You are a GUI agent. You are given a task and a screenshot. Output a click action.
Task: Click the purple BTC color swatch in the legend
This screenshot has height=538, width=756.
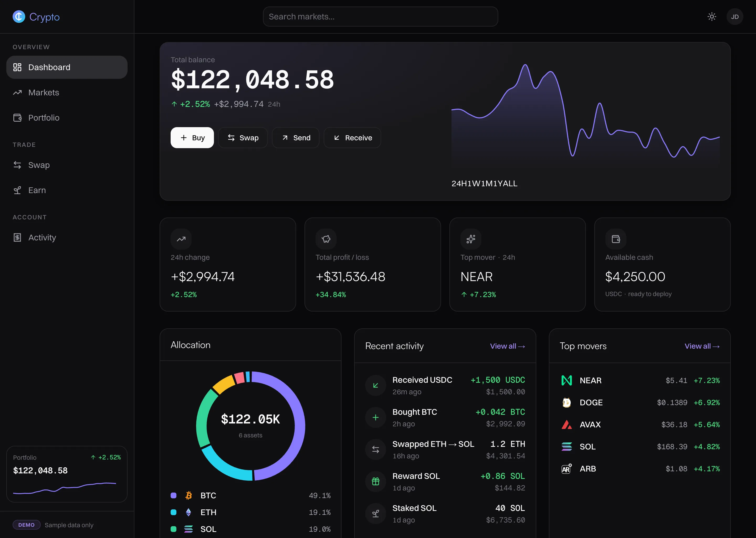(174, 495)
